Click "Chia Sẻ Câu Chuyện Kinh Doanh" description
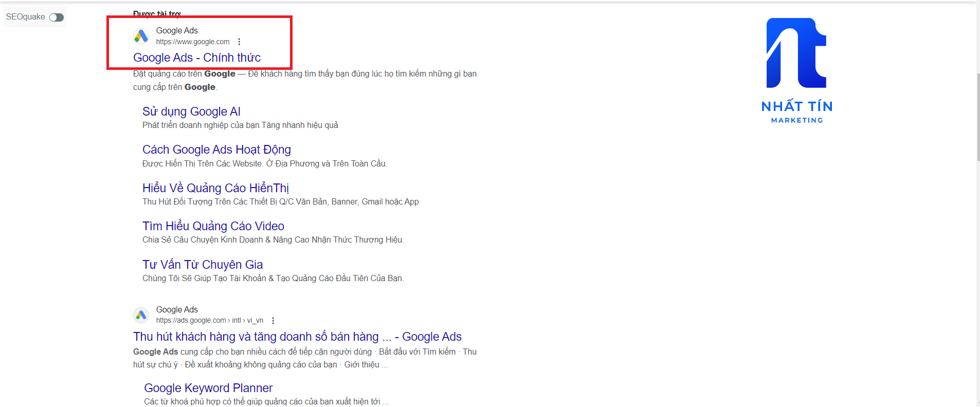This screenshot has height=407, width=980. [x=273, y=240]
